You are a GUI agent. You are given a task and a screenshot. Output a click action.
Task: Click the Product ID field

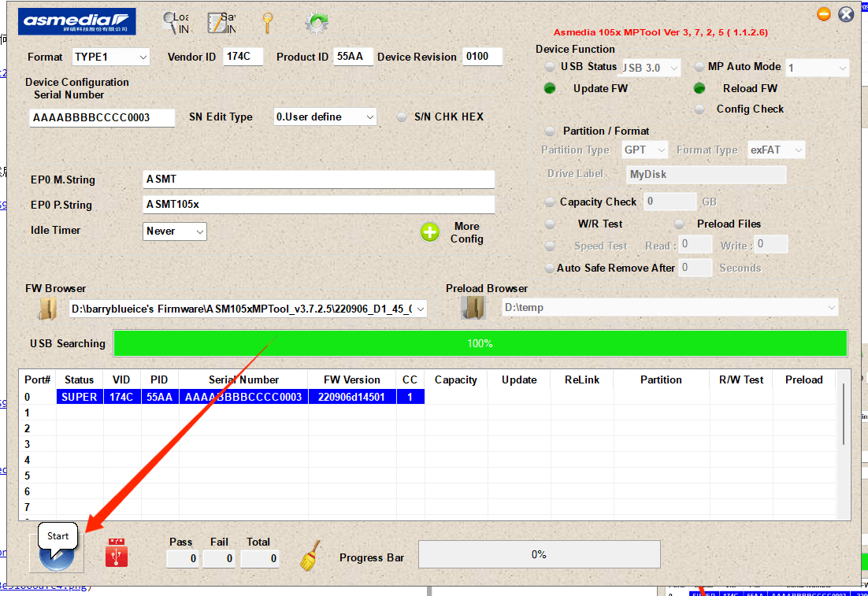pos(353,57)
